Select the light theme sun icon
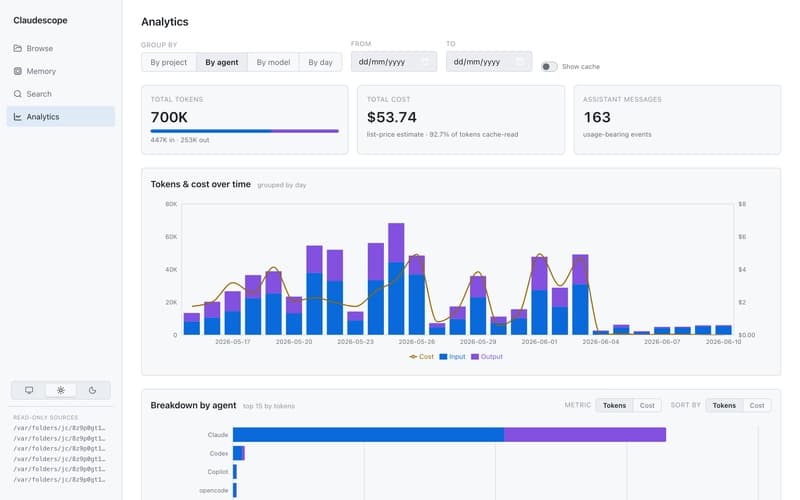The height and width of the screenshot is (500, 800). (x=61, y=390)
